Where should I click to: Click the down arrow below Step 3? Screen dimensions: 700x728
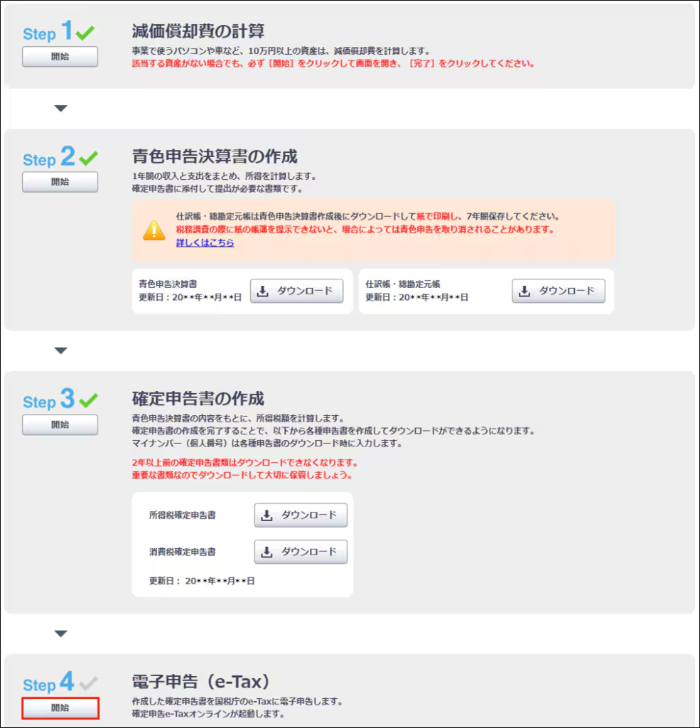point(60,633)
